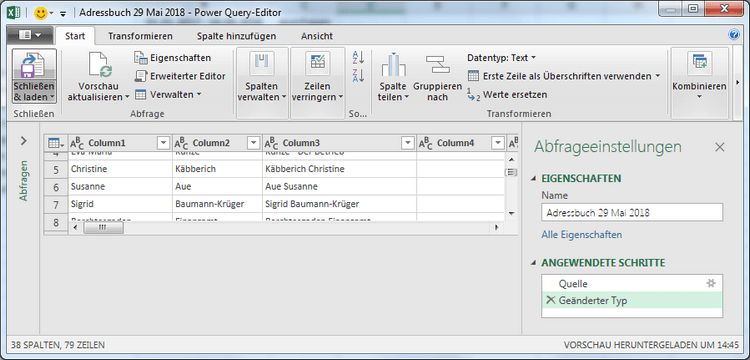Open the Kombinieren menu
The image size is (750, 360).
click(699, 82)
